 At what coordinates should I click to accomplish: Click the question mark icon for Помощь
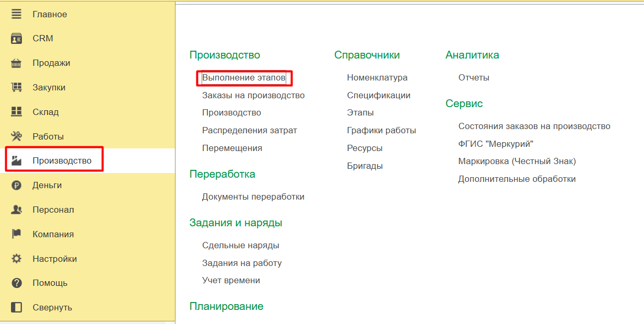tap(17, 283)
